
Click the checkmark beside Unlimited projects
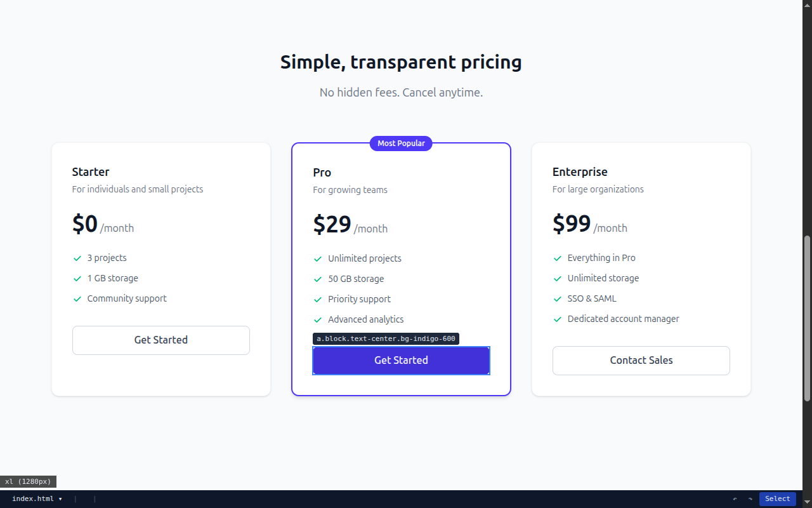318,258
